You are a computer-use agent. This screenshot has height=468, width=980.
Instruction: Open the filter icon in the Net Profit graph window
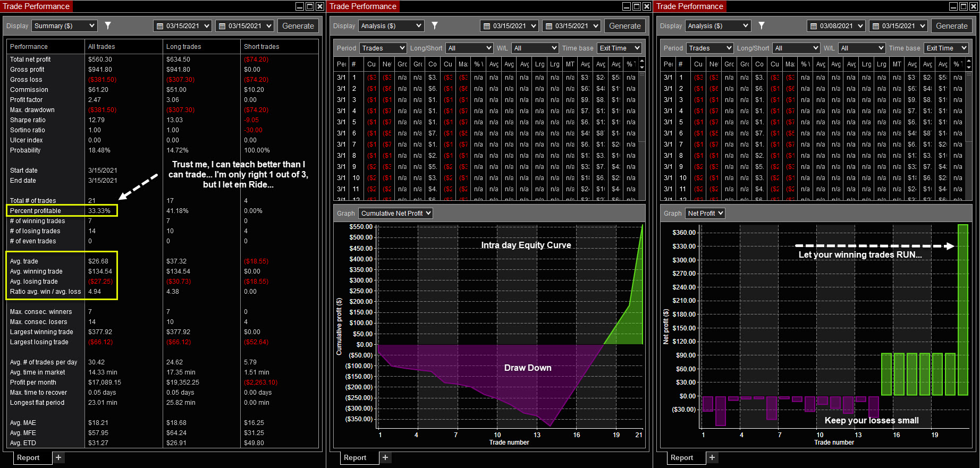coord(762,25)
